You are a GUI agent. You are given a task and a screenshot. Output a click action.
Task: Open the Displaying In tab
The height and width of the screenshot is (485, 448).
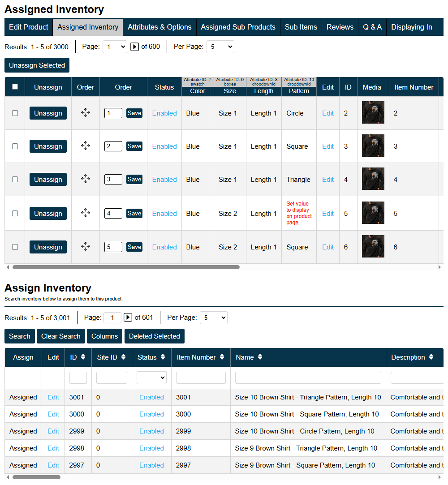click(x=412, y=27)
